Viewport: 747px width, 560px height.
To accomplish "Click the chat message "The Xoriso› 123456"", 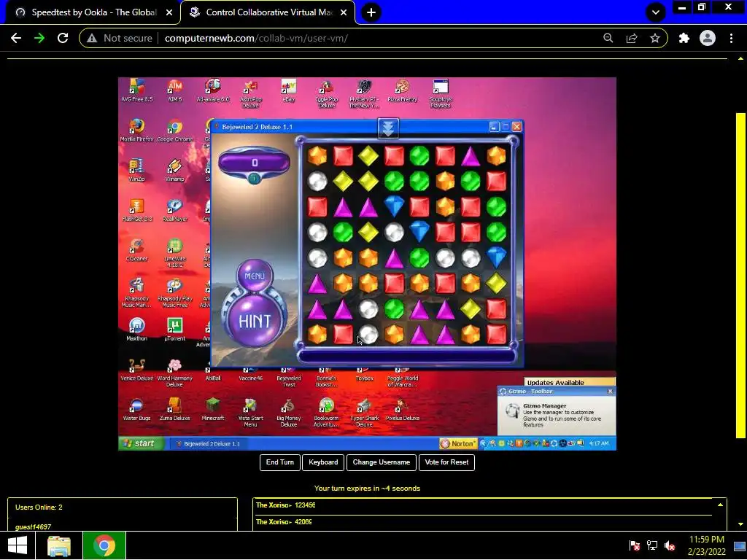I will click(286, 505).
